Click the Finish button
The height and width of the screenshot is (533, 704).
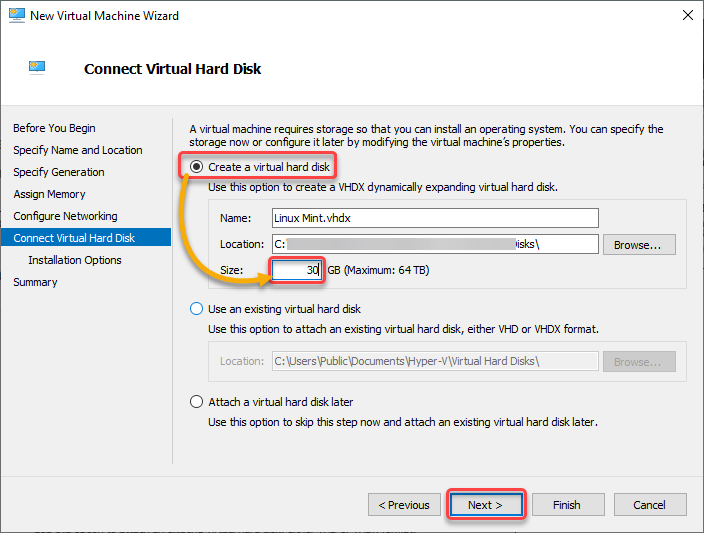[568, 505]
